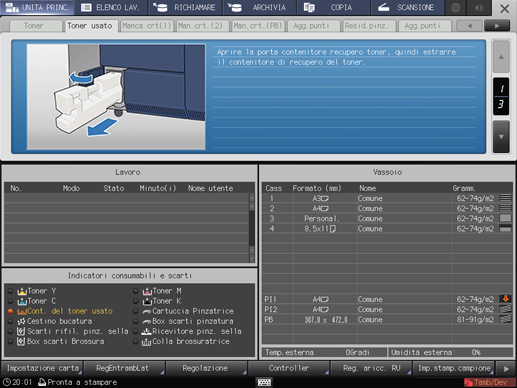Viewport: 517px width, 388px height.
Task: Click the Toner K indicator icon
Action: pos(147,301)
